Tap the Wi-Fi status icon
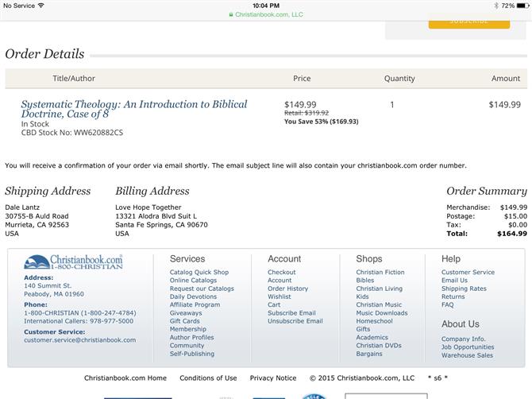This screenshot has width=532, height=399. coord(41,6)
